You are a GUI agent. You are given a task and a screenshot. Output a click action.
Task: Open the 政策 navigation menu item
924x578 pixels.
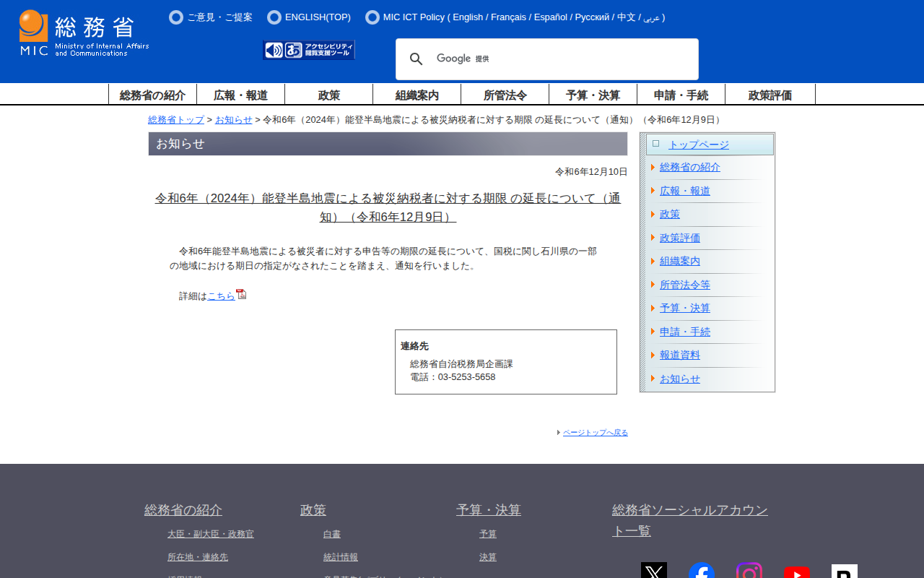[x=328, y=95]
